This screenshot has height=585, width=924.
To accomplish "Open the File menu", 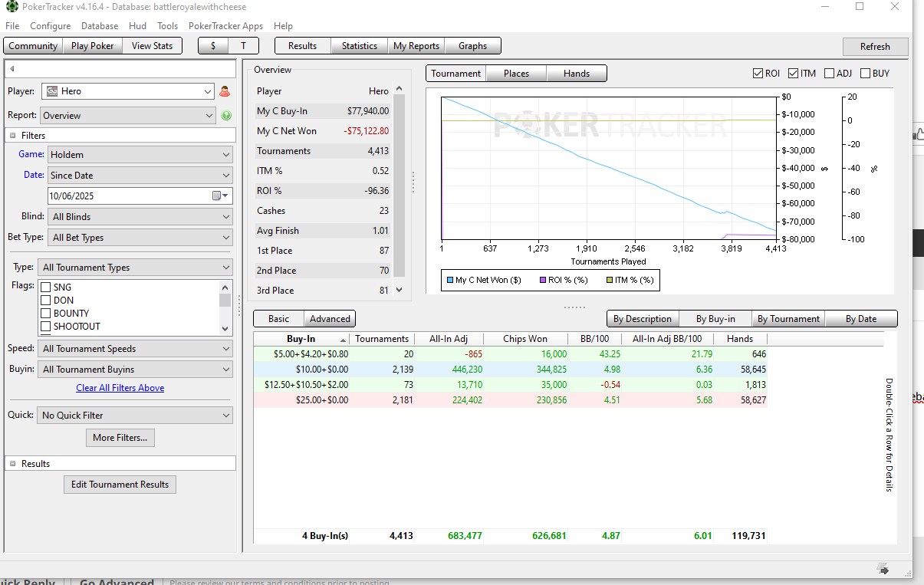I will click(12, 26).
